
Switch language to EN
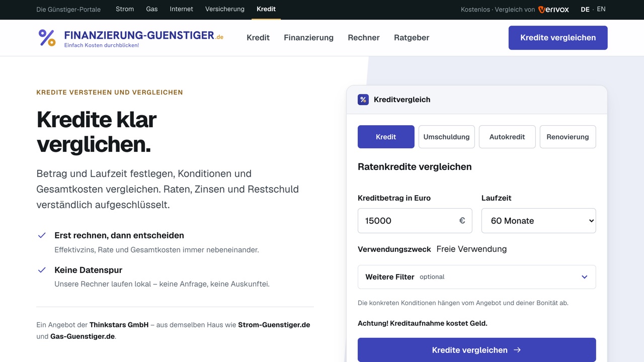pos(601,9)
